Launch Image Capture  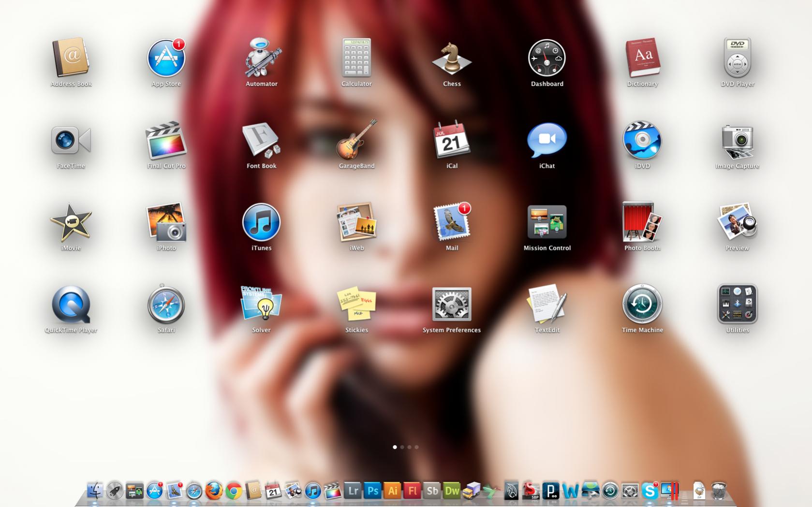738,141
